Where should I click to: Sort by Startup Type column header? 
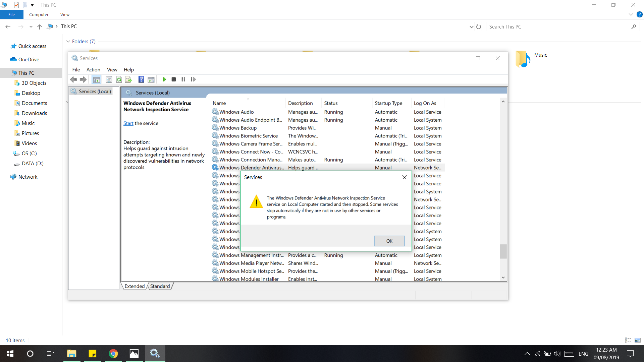pyautogui.click(x=392, y=103)
